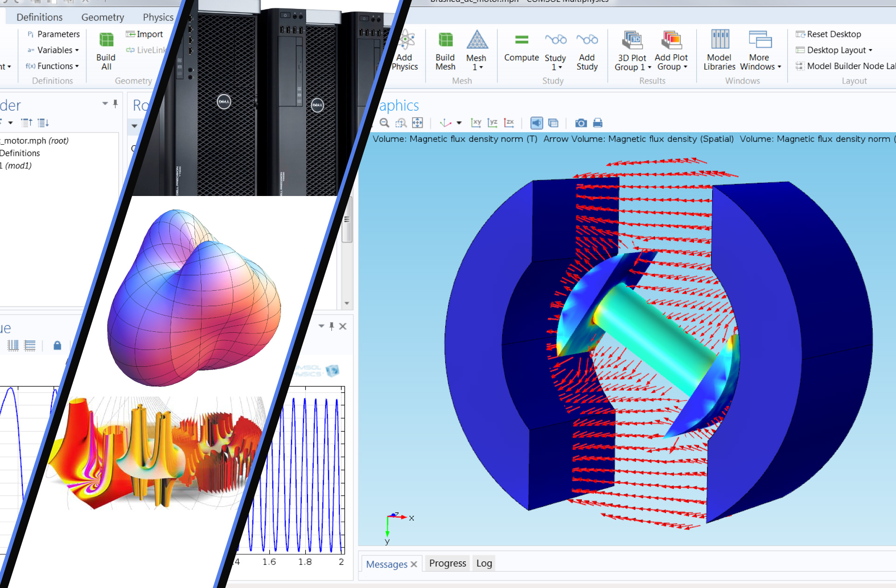Take an image snapshot with camera icon
This screenshot has width=896, height=588.
click(581, 123)
